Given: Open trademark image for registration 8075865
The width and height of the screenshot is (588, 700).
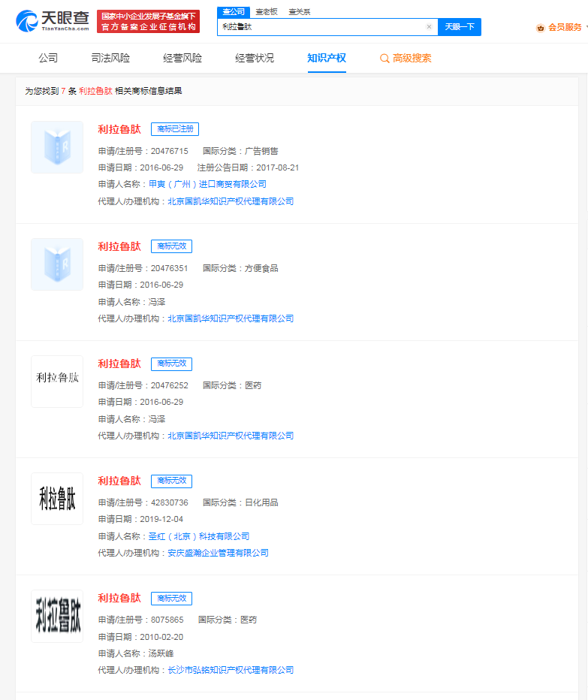Looking at the screenshot, I should [57, 616].
